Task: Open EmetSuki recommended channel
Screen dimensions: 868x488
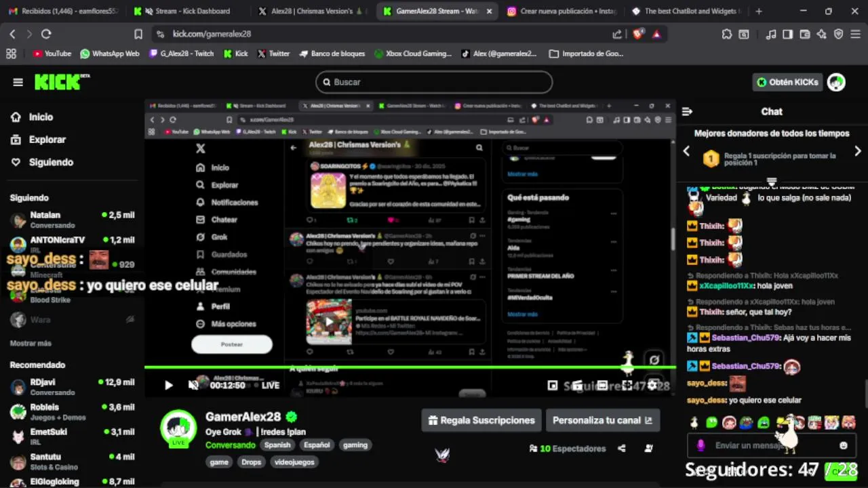Action: pos(72,436)
